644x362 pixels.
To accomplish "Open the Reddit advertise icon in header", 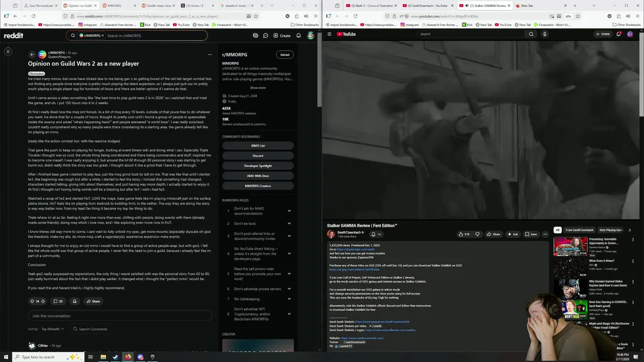I will tap(256, 36).
